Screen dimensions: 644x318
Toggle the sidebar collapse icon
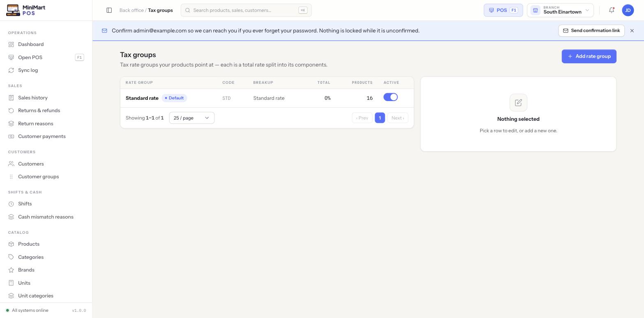109,10
